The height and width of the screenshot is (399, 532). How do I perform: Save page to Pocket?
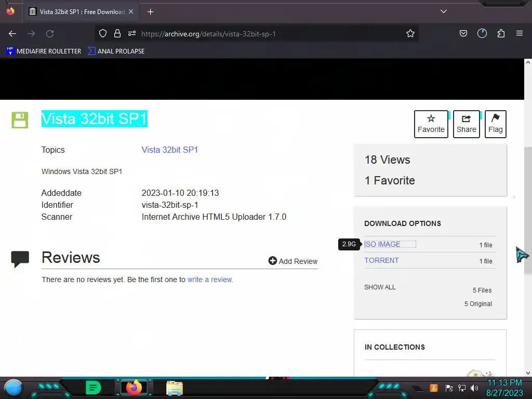[x=463, y=34]
